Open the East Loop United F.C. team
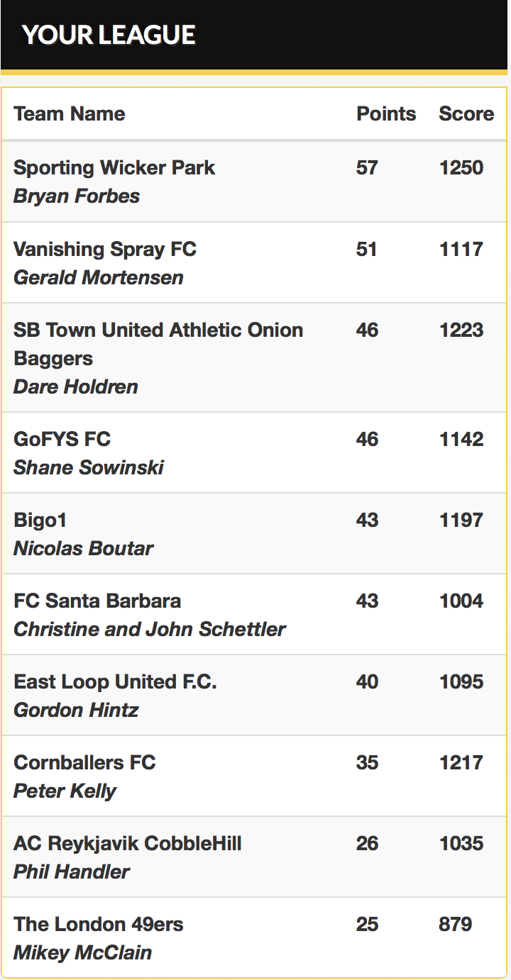Viewport: 511px width, 980px height. [x=115, y=681]
